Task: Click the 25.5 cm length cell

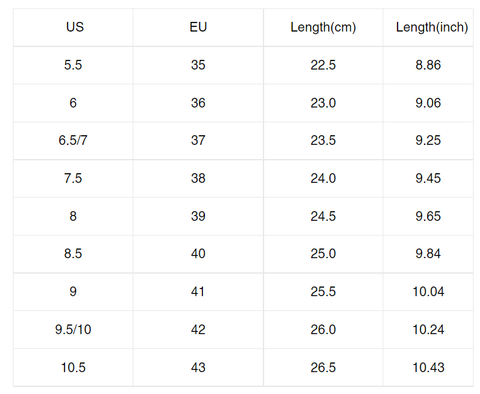Action: pos(323,292)
